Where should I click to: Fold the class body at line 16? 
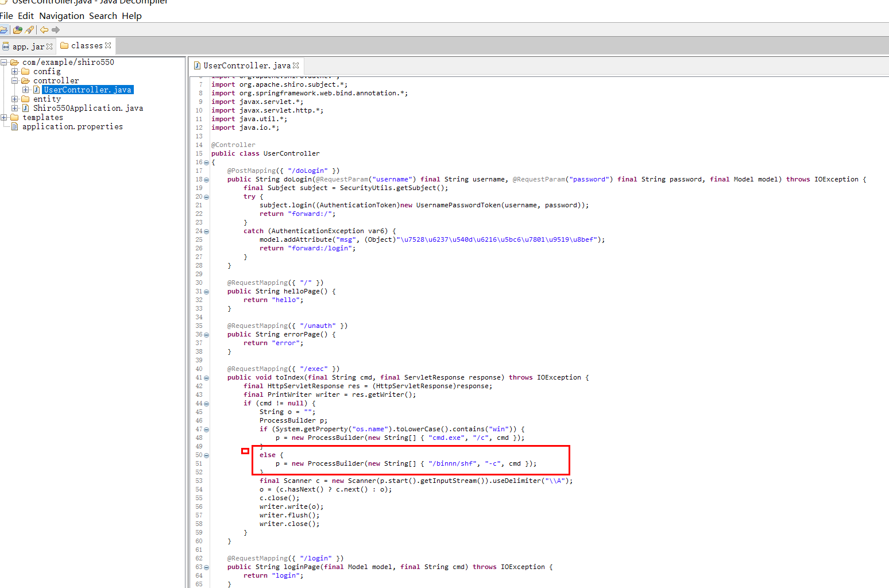coord(207,163)
